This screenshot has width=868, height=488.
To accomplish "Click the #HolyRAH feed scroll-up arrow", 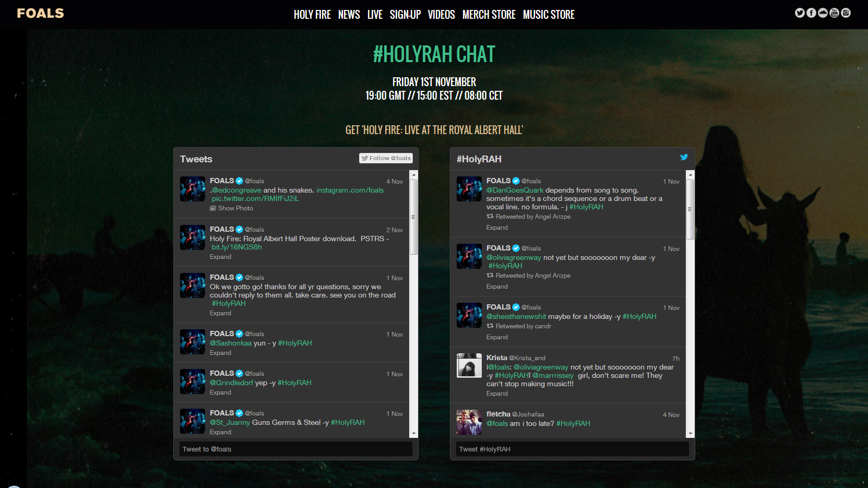I will [x=690, y=174].
